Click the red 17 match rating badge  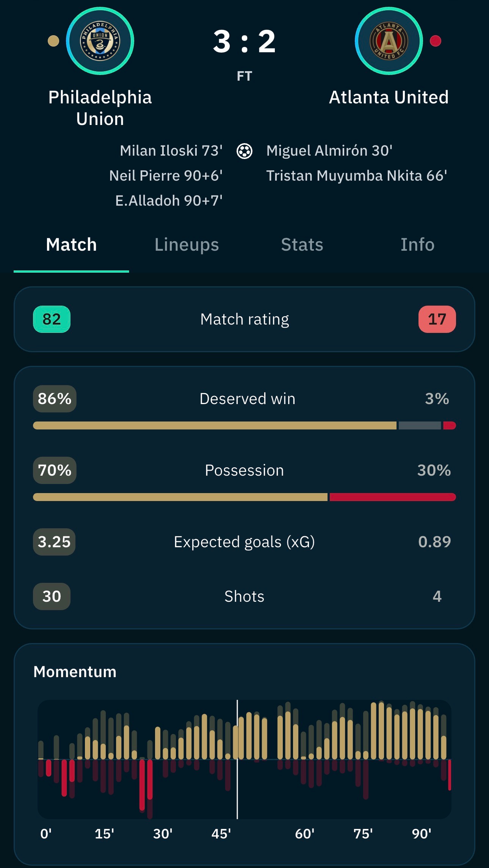pyautogui.click(x=437, y=319)
